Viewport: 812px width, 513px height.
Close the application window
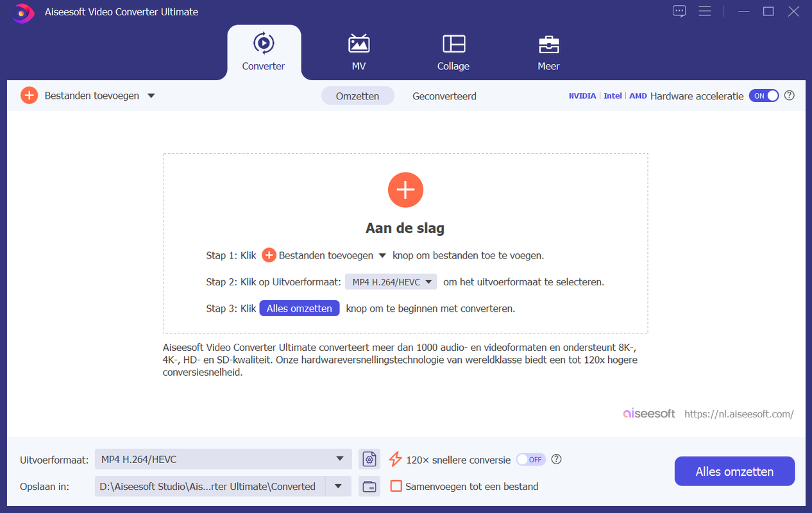[793, 12]
